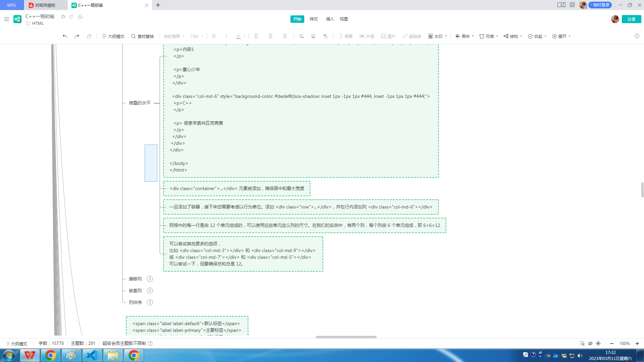Expand the 偏移列 node's collapsed children

click(x=150, y=279)
